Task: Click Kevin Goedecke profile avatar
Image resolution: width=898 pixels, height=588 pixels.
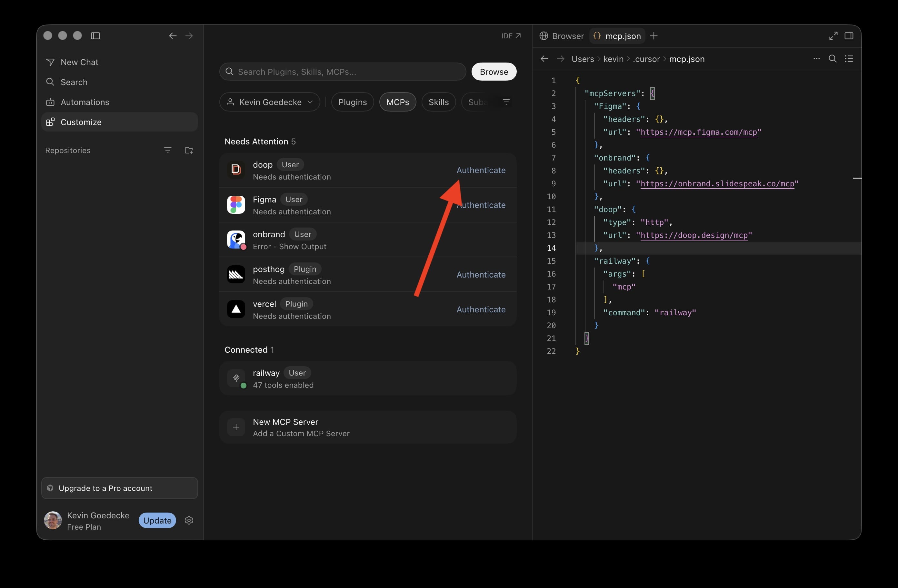Action: click(x=53, y=521)
